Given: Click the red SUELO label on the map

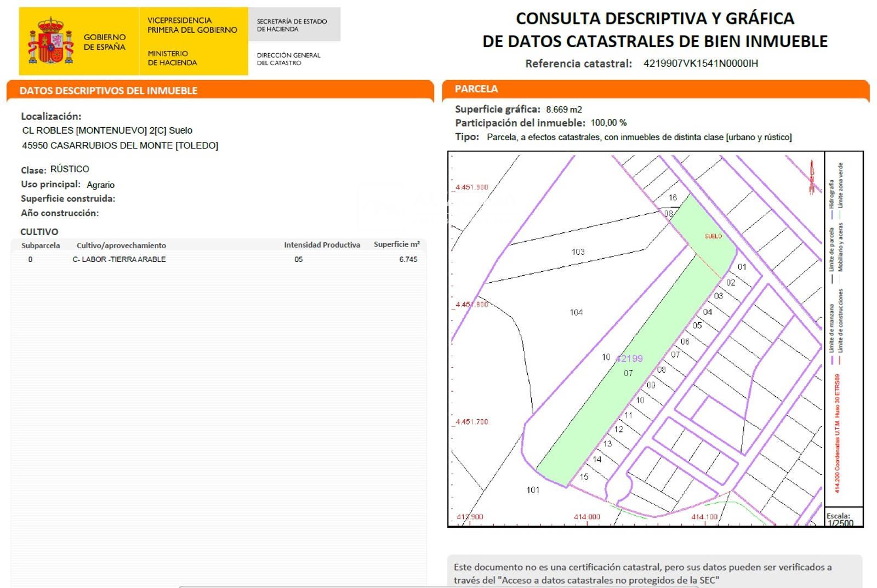Looking at the screenshot, I should pyautogui.click(x=713, y=236).
